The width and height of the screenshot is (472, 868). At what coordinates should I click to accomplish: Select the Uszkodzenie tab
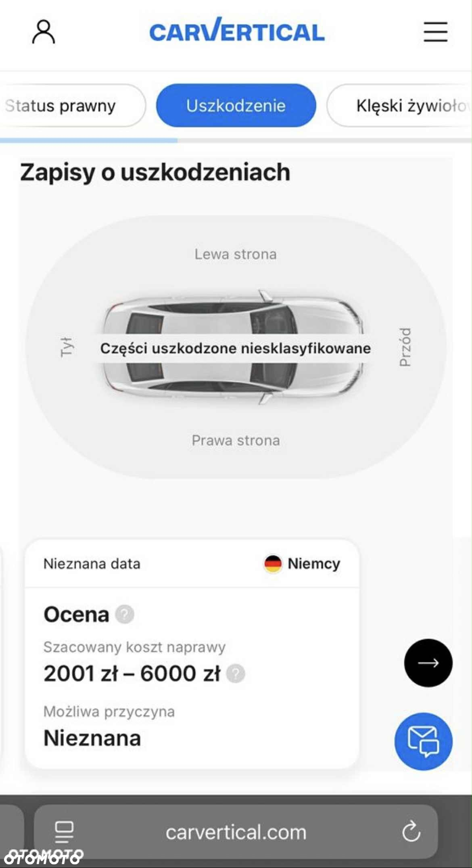(x=236, y=106)
